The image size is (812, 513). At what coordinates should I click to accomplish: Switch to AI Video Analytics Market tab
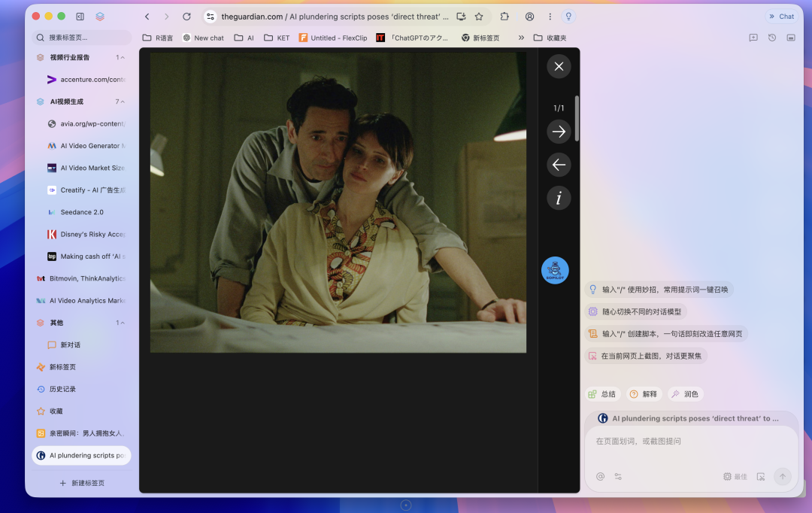(81, 301)
